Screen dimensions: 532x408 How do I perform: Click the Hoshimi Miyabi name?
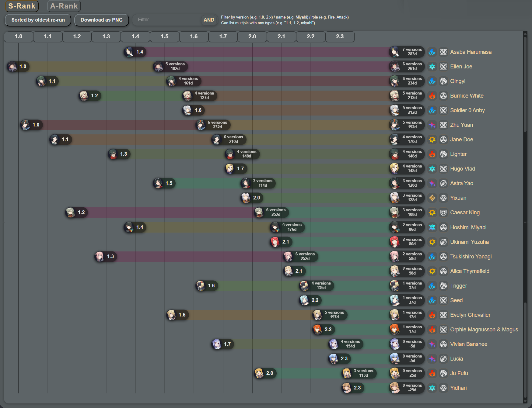click(468, 227)
